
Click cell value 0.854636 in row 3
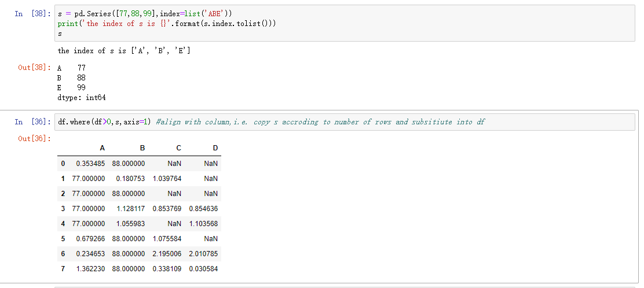pyautogui.click(x=203, y=208)
